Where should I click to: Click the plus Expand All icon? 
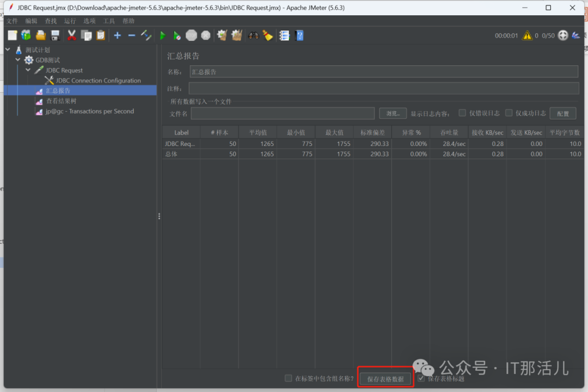pyautogui.click(x=118, y=35)
